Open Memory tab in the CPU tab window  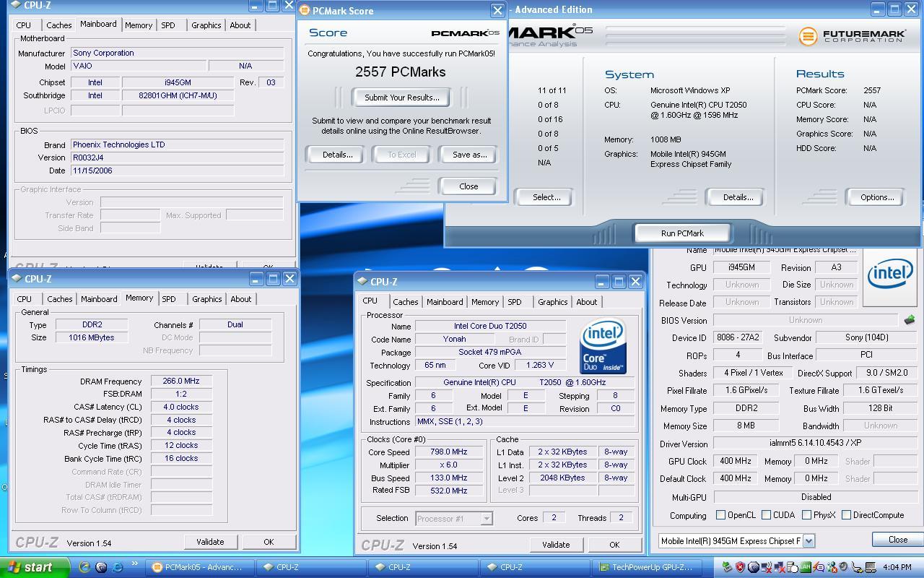(485, 301)
